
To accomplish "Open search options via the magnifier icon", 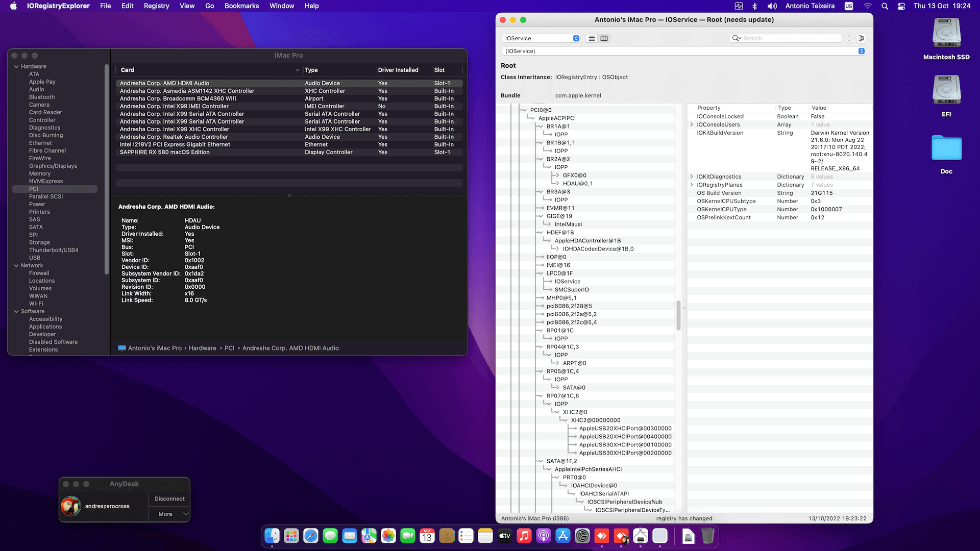I will point(736,38).
